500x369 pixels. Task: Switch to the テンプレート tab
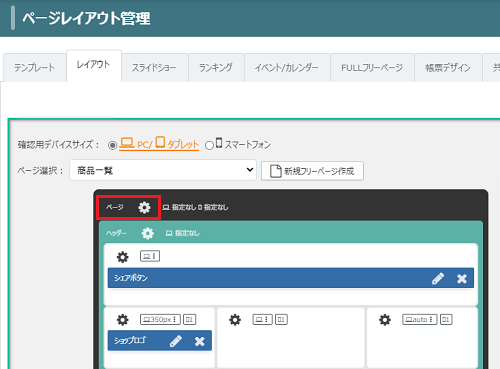(35, 68)
